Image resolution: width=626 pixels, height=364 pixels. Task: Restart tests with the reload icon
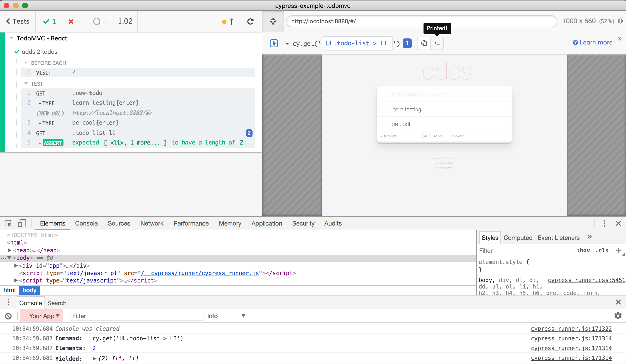[250, 21]
